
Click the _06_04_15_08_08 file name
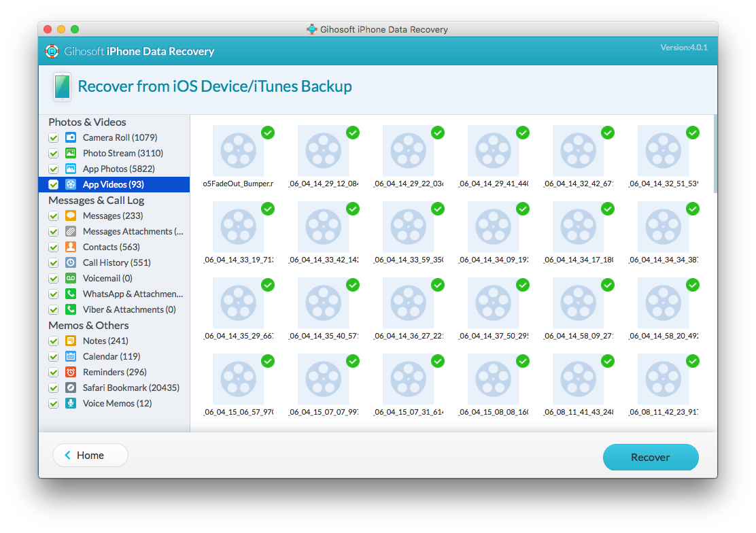(x=493, y=413)
